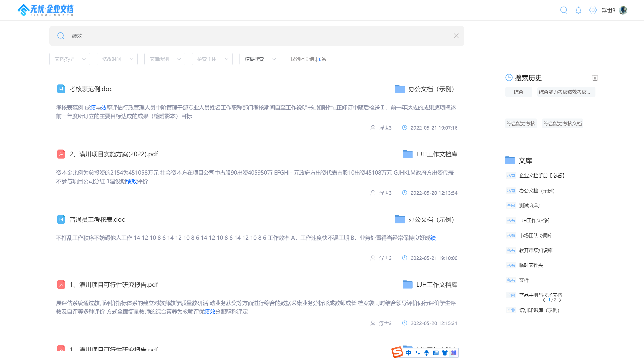Expand the 修改时间 dropdown
Image resolution: width=644 pixels, height=358 pixels.
click(117, 59)
